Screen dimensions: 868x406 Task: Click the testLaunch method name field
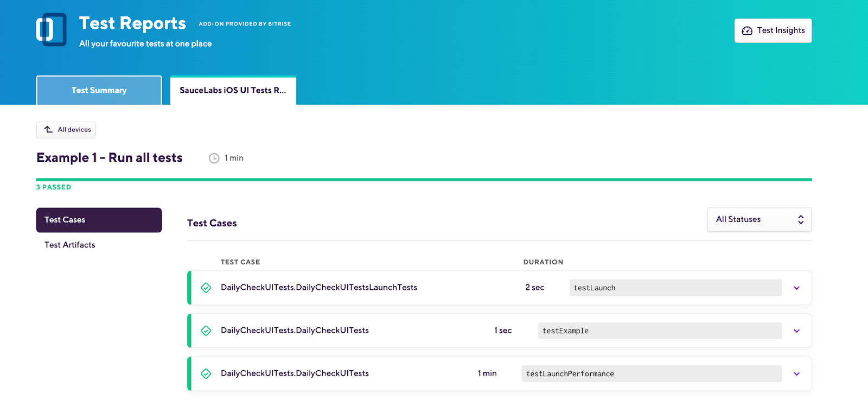tap(675, 288)
